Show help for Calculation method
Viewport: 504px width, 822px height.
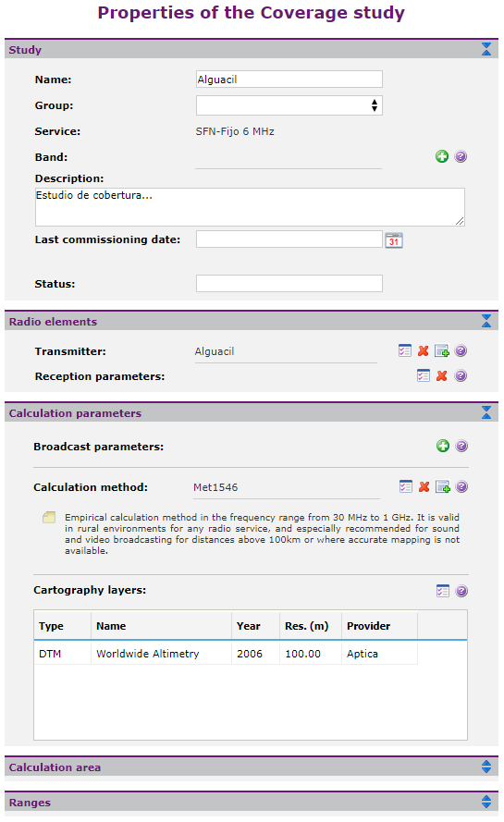[461, 487]
